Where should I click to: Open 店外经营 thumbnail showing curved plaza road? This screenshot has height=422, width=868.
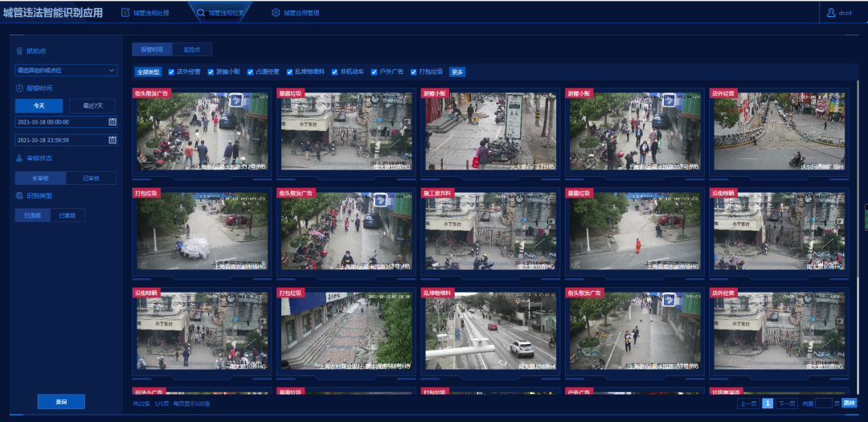point(779,130)
